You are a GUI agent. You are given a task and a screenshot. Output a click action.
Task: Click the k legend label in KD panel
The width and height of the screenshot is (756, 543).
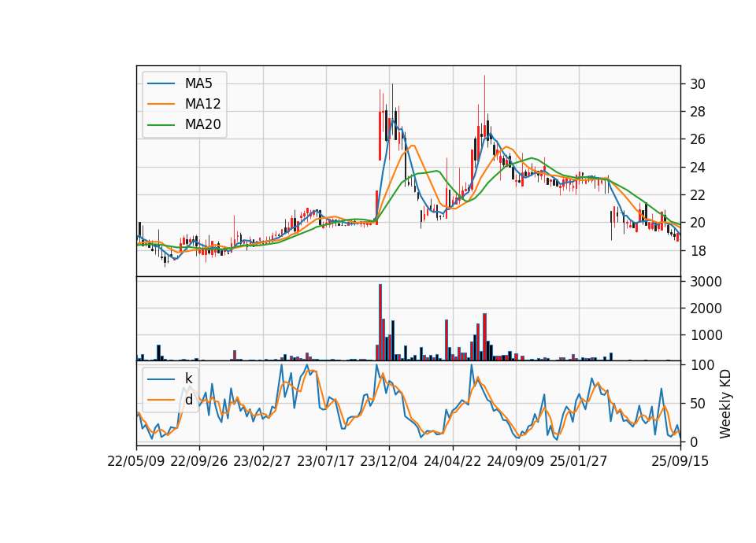tap(188, 379)
